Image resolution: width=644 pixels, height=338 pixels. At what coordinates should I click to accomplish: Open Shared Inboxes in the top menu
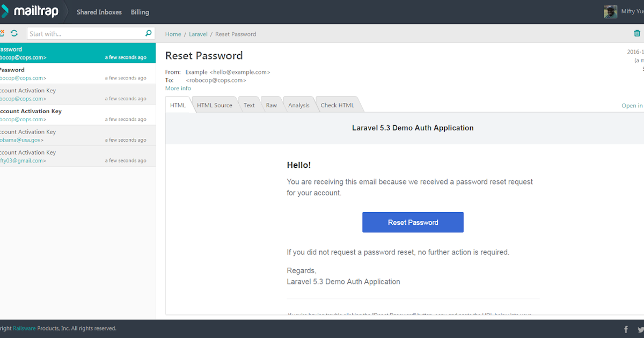point(99,11)
